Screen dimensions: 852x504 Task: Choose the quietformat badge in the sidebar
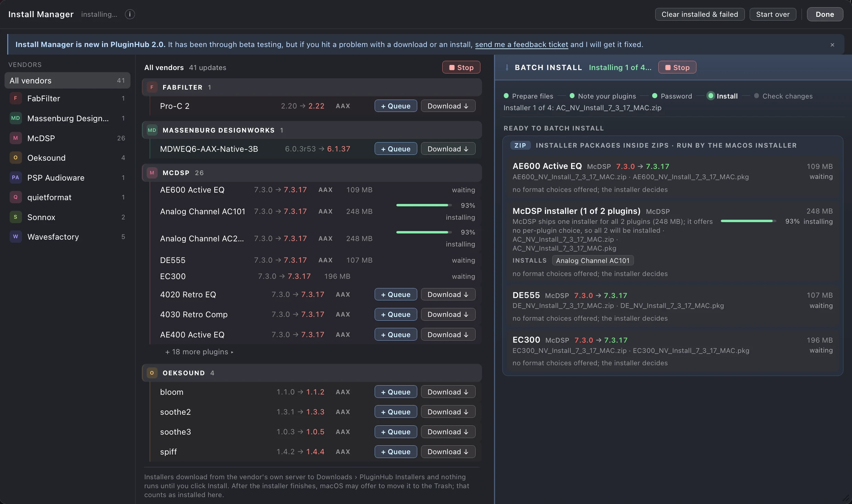coord(15,197)
